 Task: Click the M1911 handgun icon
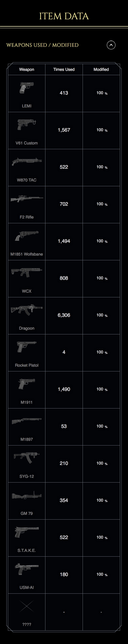(27, 384)
